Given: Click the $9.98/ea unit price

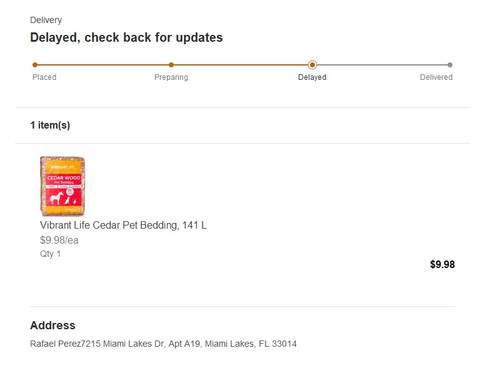Looking at the screenshot, I should pos(59,240).
